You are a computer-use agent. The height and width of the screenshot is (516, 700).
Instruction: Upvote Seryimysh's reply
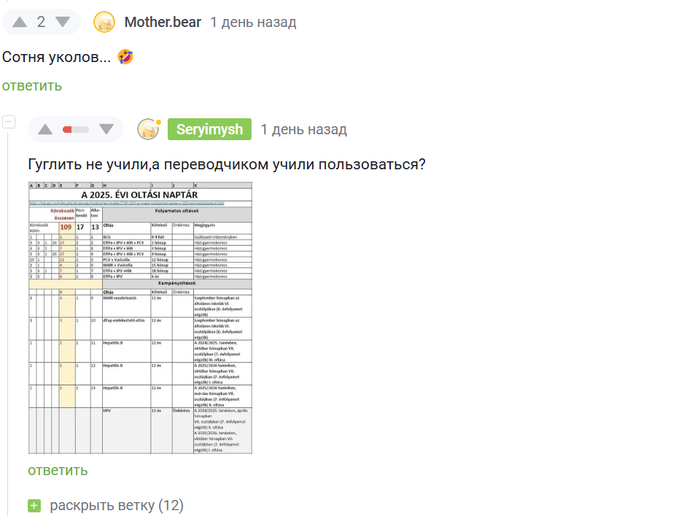(45, 129)
